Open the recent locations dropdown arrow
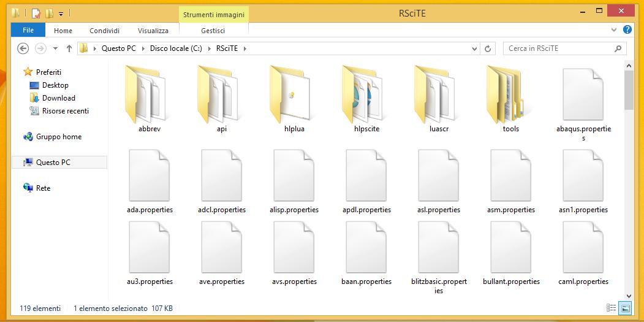Screen dimensions: 644x322 pyautogui.click(x=55, y=48)
